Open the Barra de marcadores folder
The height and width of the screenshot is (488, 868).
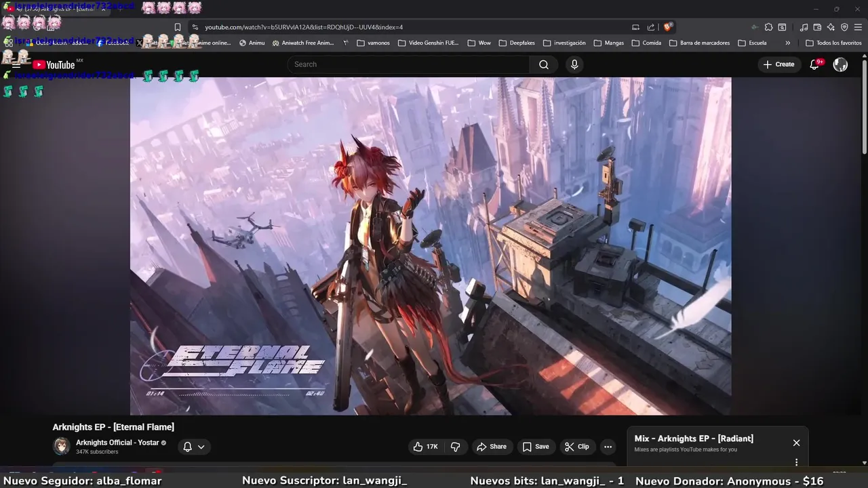tap(699, 43)
